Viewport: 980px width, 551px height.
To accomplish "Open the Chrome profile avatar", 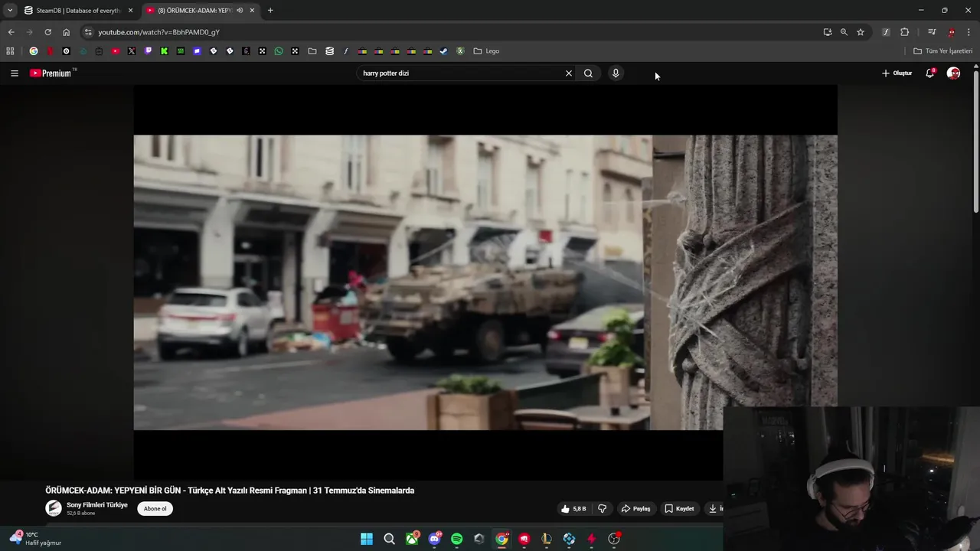I will 952,32.
